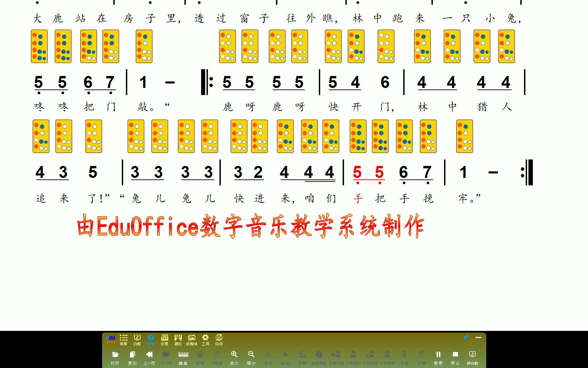The height and width of the screenshot is (368, 588).
Task: Click the lyric 咱 in bottom line
Action: tap(309, 198)
